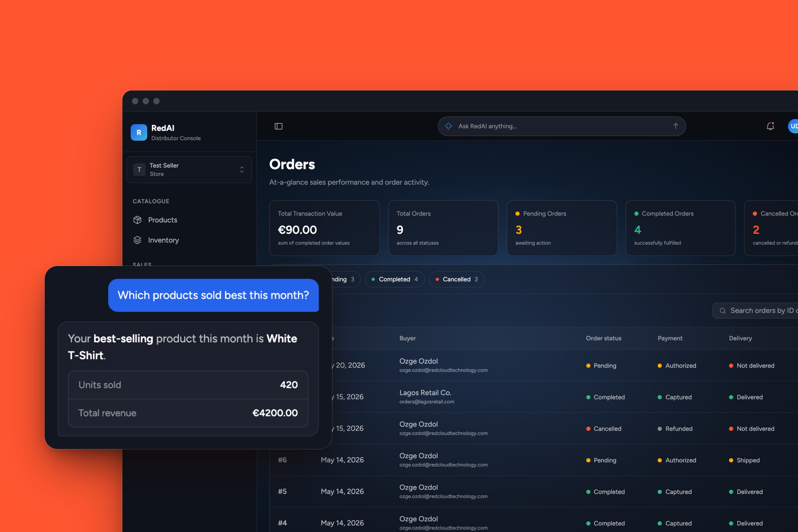
Task: Open the Cancelled Orders card
Action: tap(771, 228)
